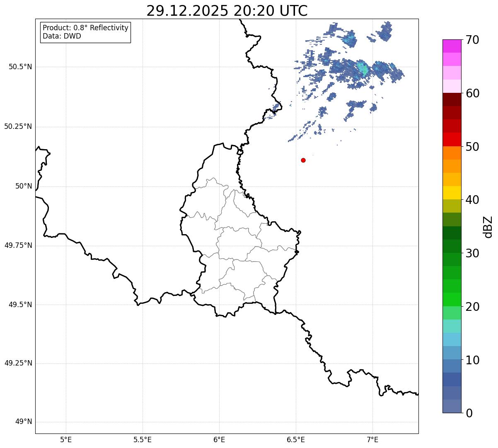498x448 pixels.
Task: Click the 49.75°N latitude label
Action: coord(18,245)
